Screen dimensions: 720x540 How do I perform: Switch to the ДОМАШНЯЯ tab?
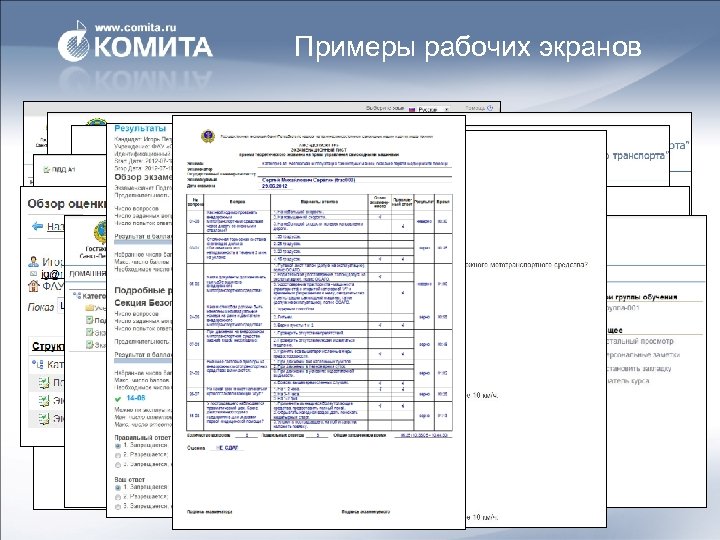pos(87,274)
